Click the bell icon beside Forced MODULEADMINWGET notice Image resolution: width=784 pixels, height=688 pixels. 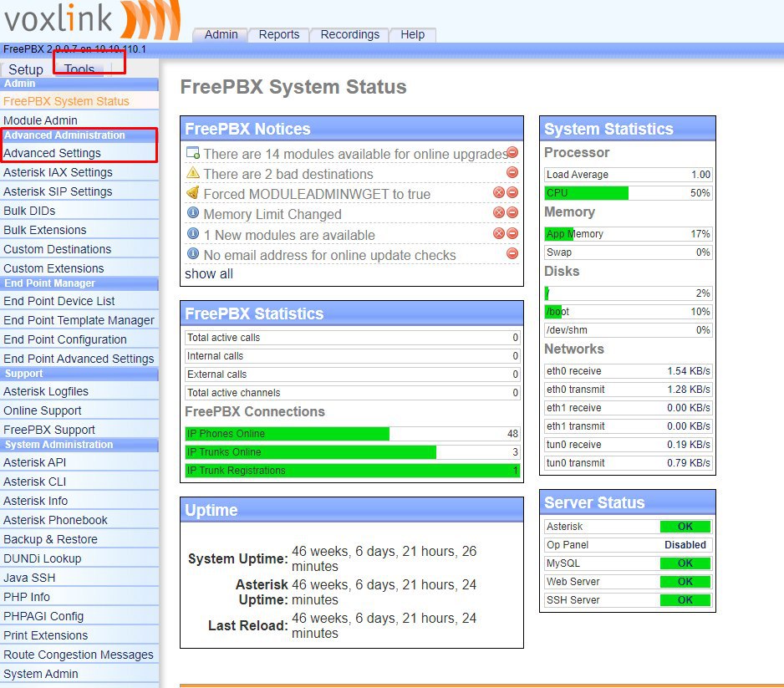[192, 192]
